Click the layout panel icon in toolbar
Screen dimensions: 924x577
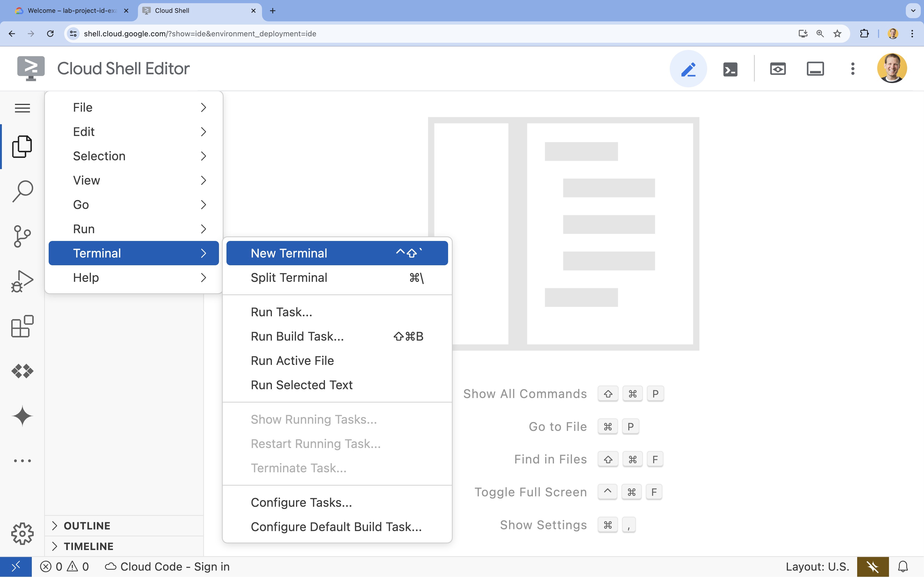[815, 68]
